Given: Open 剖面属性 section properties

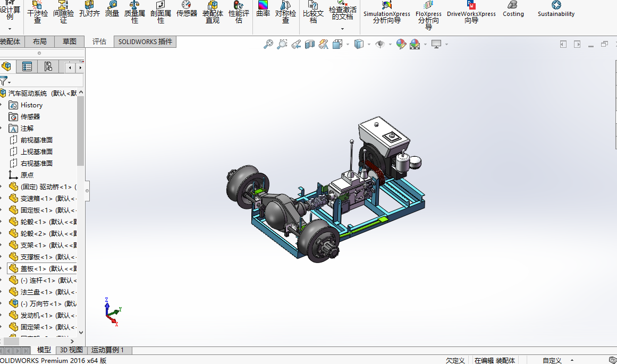Looking at the screenshot, I should coord(160,12).
